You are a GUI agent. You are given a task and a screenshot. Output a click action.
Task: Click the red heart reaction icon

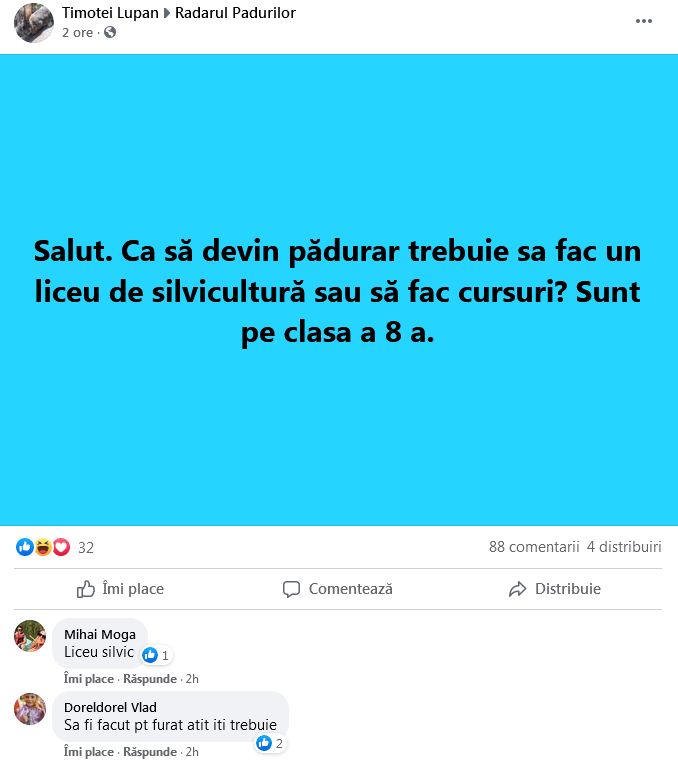61,547
